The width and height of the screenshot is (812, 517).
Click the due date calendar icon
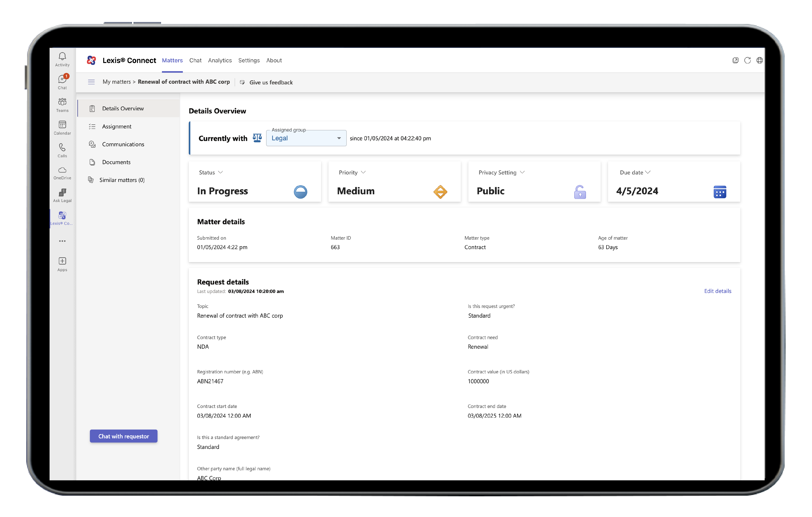(x=720, y=192)
